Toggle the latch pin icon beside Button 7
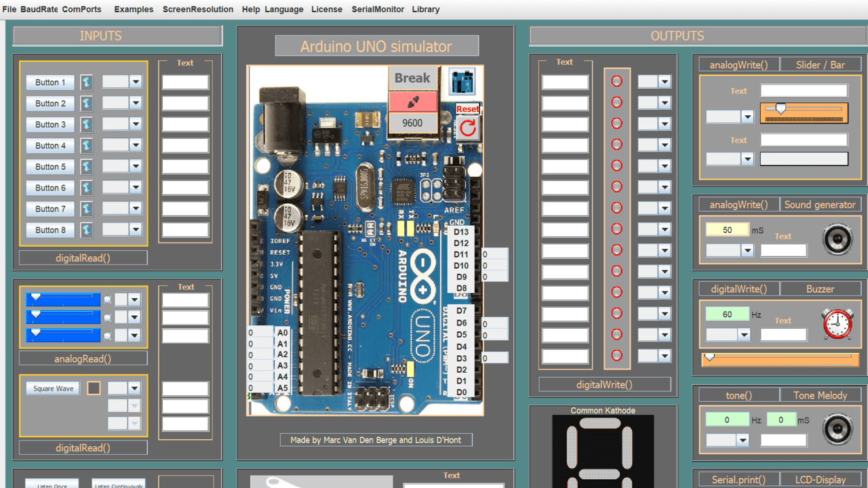 [86, 208]
